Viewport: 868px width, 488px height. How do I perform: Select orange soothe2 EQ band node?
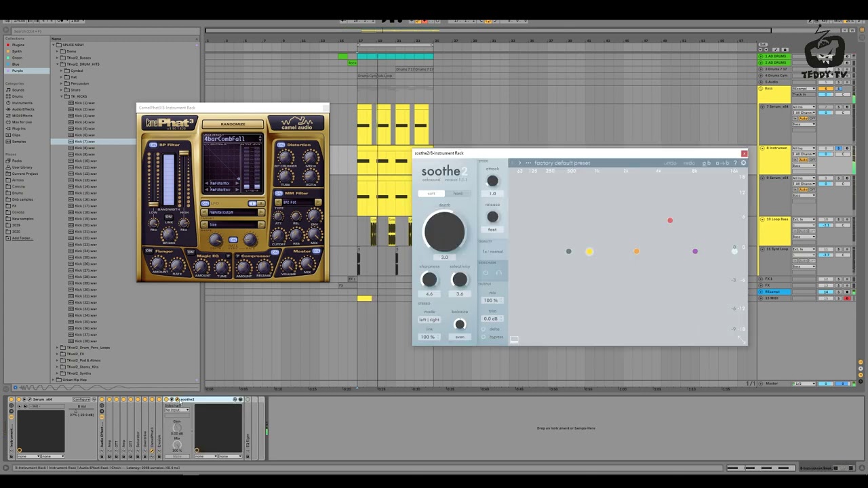(x=636, y=251)
